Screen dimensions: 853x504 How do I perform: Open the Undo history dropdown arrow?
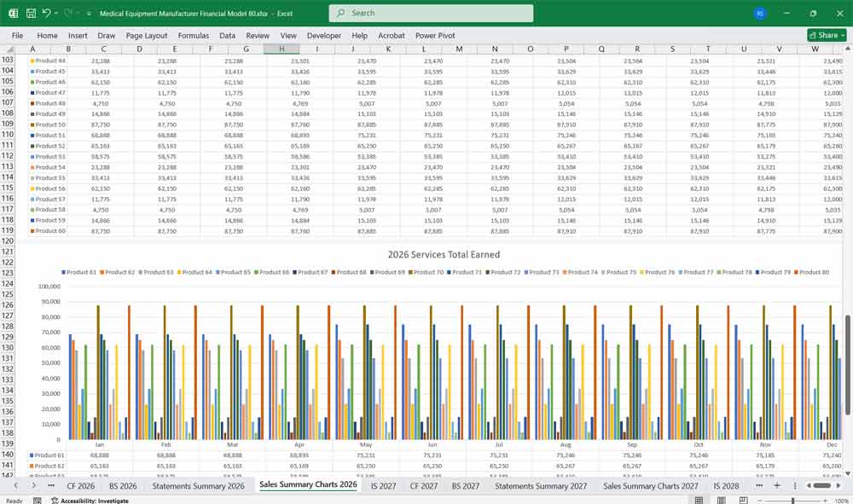55,14
